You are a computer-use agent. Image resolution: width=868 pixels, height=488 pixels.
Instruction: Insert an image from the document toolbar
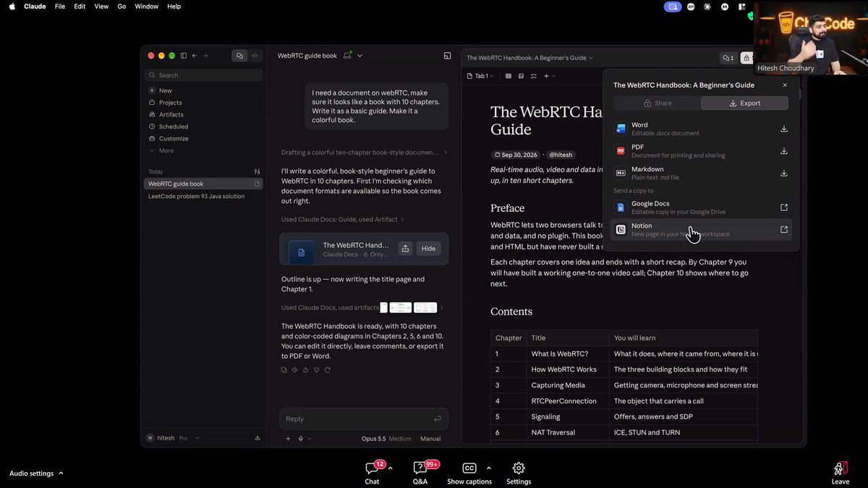click(522, 76)
